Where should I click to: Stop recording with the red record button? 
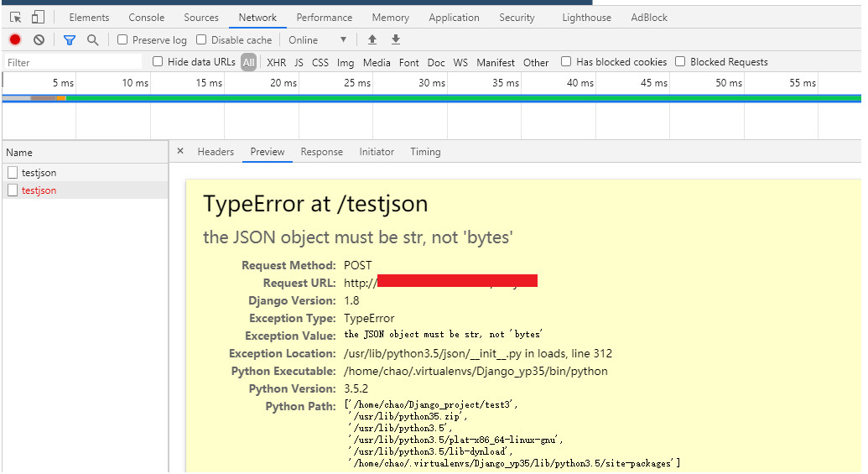15,40
